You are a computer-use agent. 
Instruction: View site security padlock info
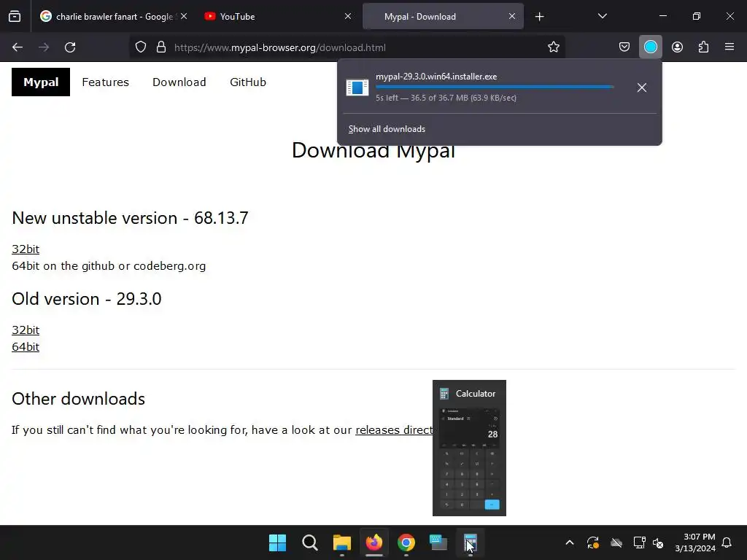[161, 47]
